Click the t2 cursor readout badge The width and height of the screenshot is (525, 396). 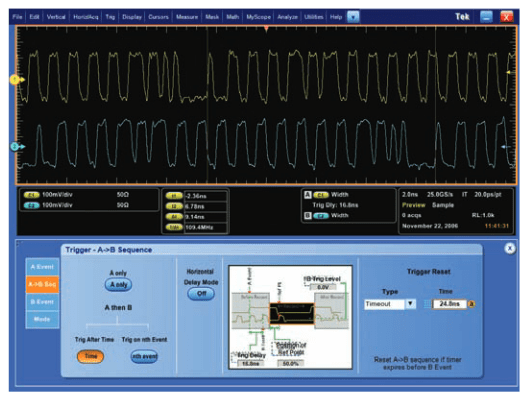coord(174,207)
